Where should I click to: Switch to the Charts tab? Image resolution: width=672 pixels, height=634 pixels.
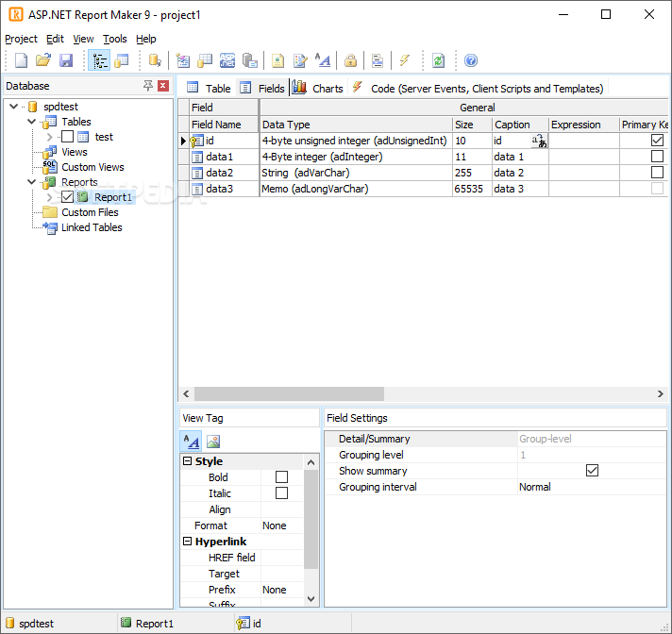(x=318, y=89)
